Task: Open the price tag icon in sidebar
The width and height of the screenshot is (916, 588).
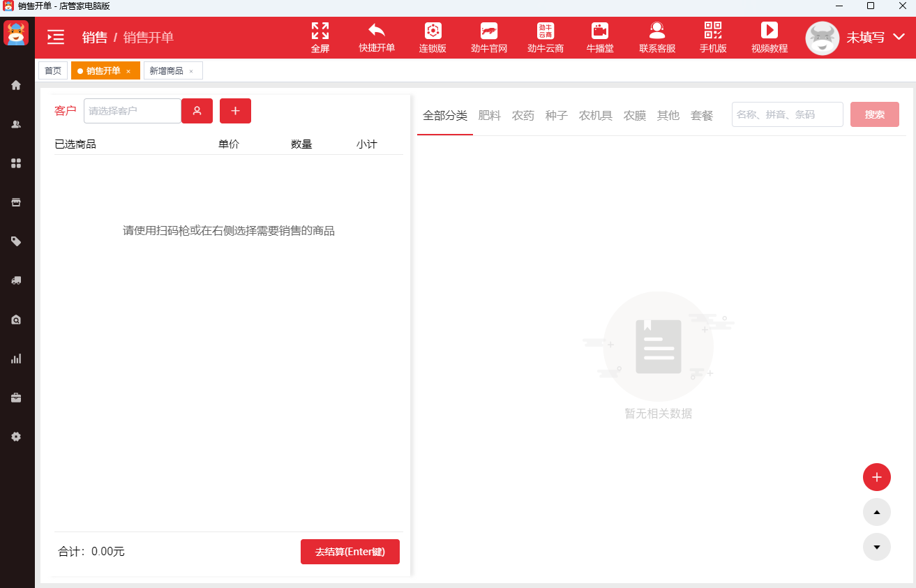Action: (x=16, y=241)
